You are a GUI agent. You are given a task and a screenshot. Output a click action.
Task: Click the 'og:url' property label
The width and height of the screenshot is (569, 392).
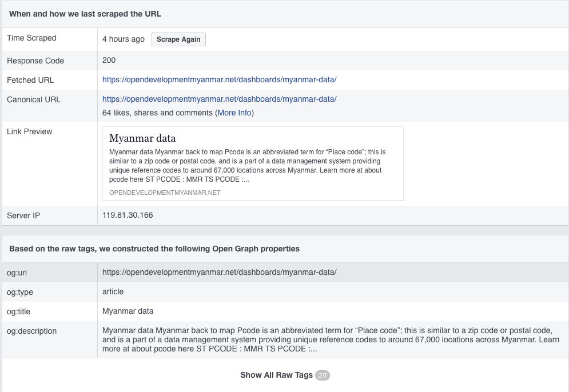tap(17, 273)
